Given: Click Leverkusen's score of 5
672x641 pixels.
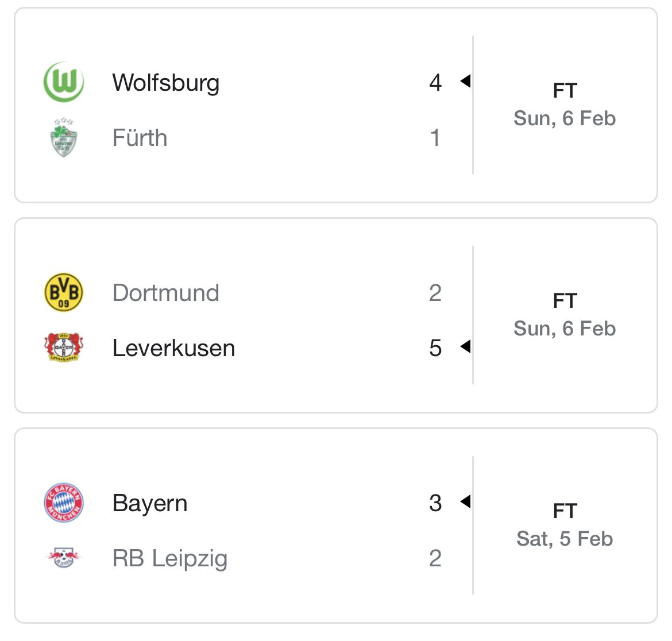Looking at the screenshot, I should (x=435, y=348).
